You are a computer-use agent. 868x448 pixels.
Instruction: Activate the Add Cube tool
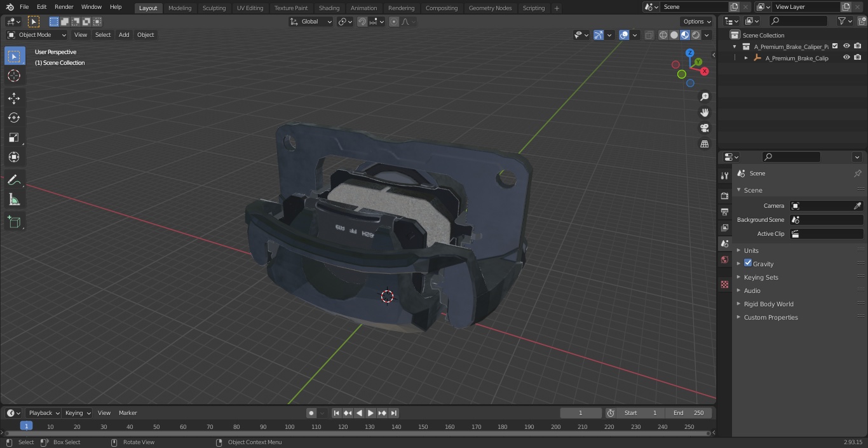coord(14,222)
